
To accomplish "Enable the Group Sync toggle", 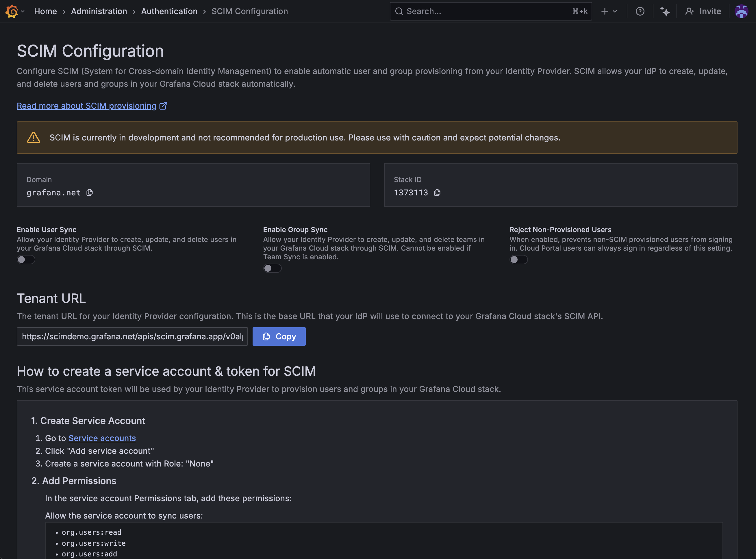I will [x=272, y=268].
